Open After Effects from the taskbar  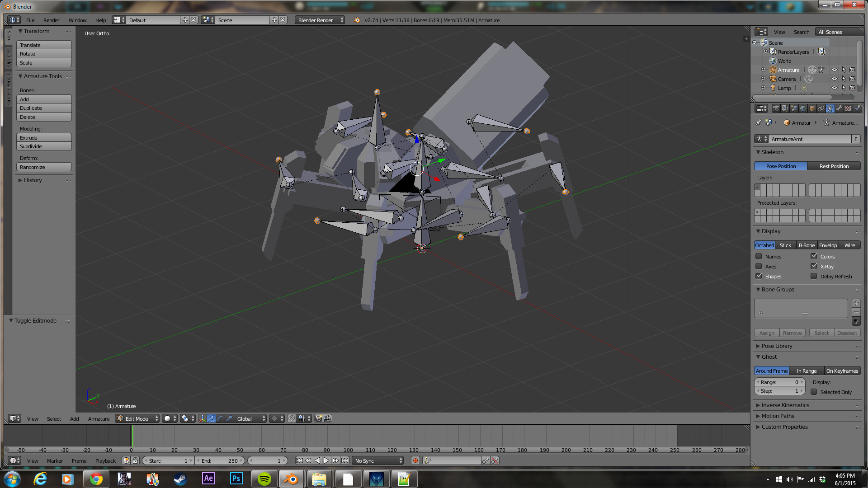pos(208,479)
